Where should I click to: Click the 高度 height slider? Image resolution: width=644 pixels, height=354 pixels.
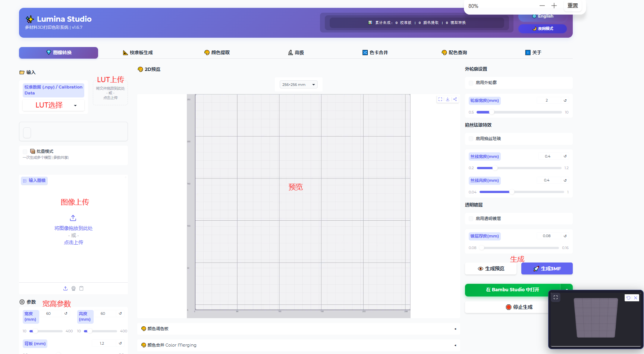(x=101, y=331)
